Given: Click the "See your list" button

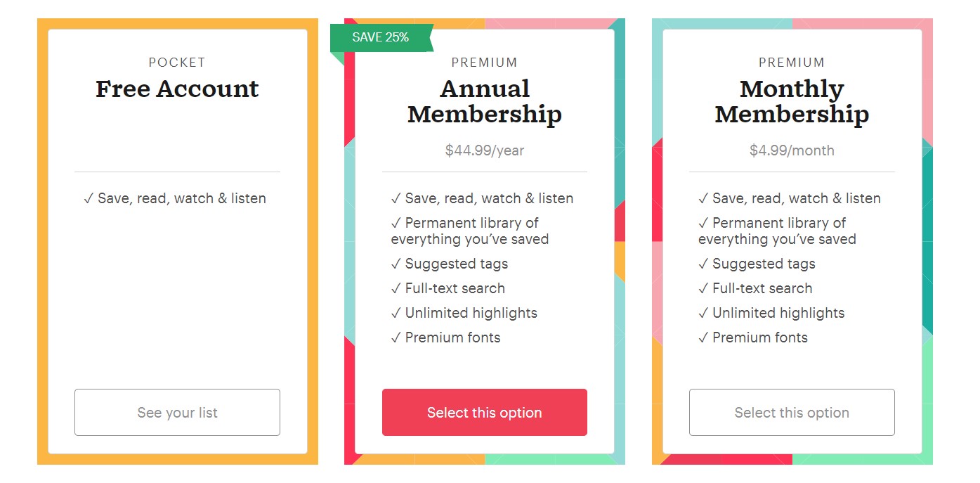Looking at the screenshot, I should (177, 413).
